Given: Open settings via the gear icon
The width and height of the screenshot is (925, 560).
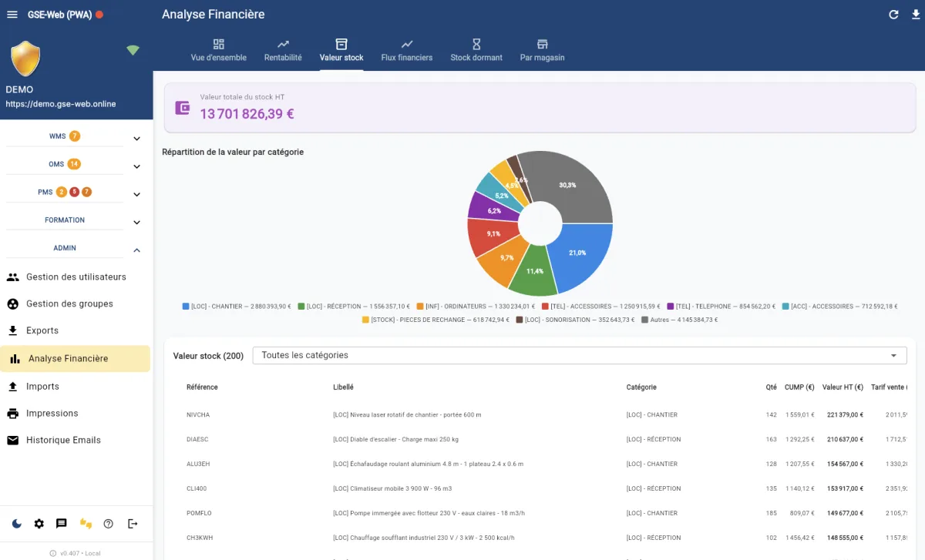Looking at the screenshot, I should [x=39, y=524].
